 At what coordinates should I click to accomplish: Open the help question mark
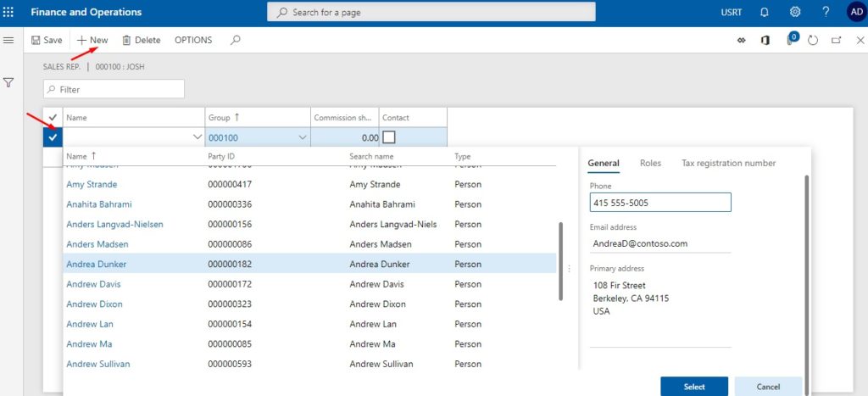(x=826, y=12)
